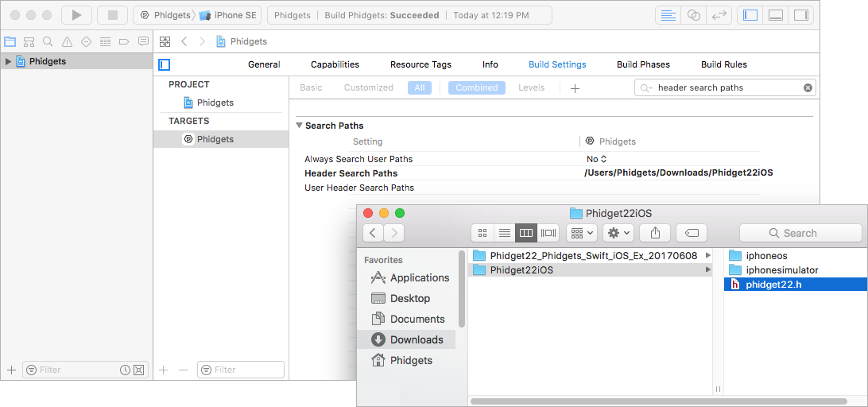
Task: Switch Finder to Cover Flow view
Action: [548, 233]
